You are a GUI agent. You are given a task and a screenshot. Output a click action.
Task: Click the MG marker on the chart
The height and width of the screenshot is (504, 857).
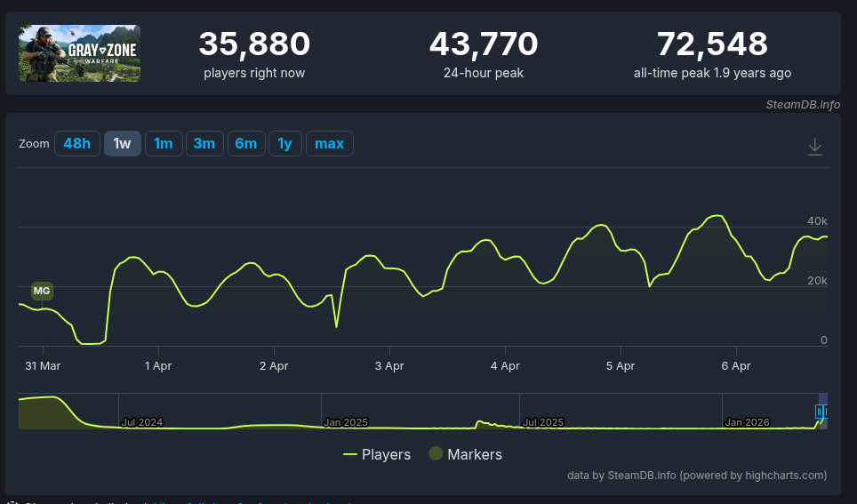(42, 291)
